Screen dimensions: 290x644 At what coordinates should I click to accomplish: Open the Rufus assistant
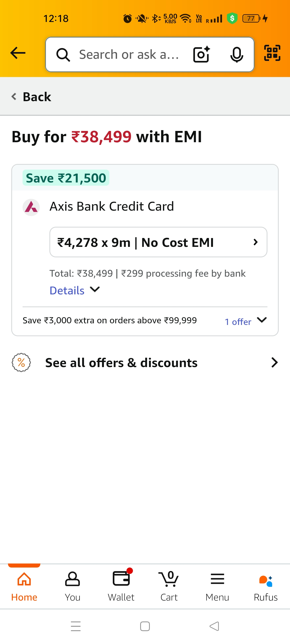click(266, 587)
